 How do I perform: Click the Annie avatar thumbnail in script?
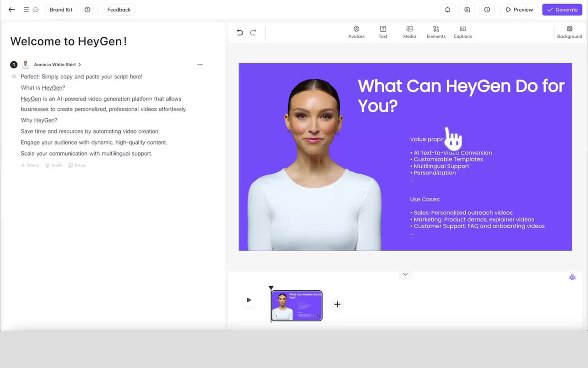pos(25,65)
